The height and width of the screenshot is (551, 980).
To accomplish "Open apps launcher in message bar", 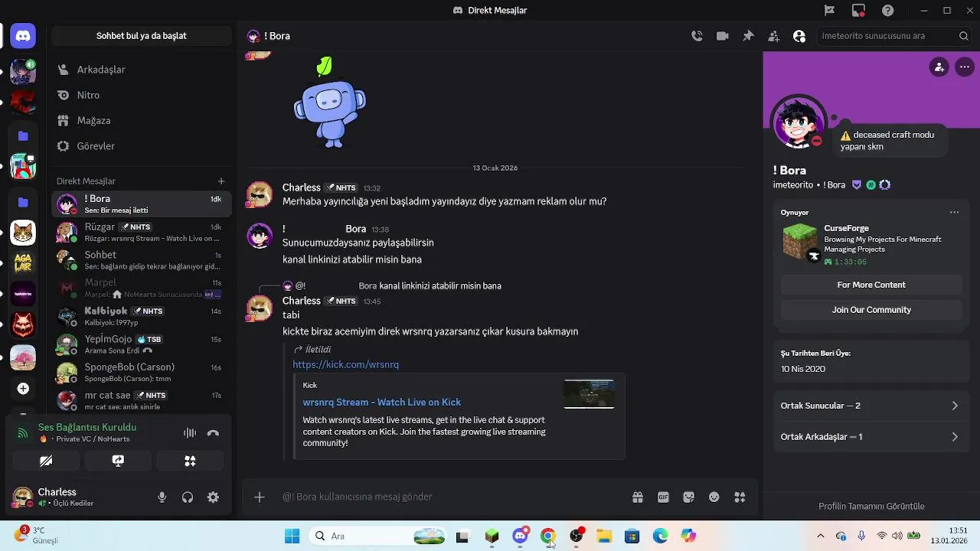I will coord(740,497).
